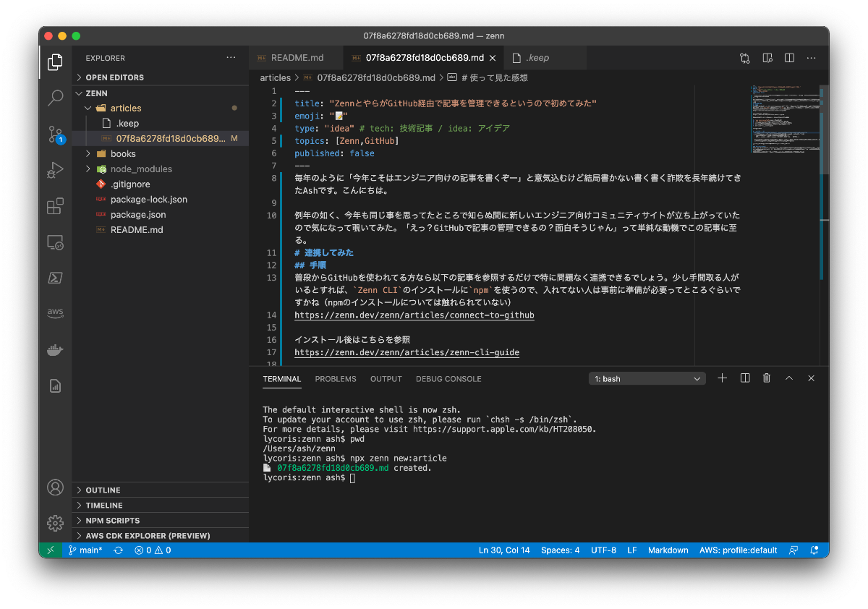Toggle terminal panel size with chevron up

(789, 378)
